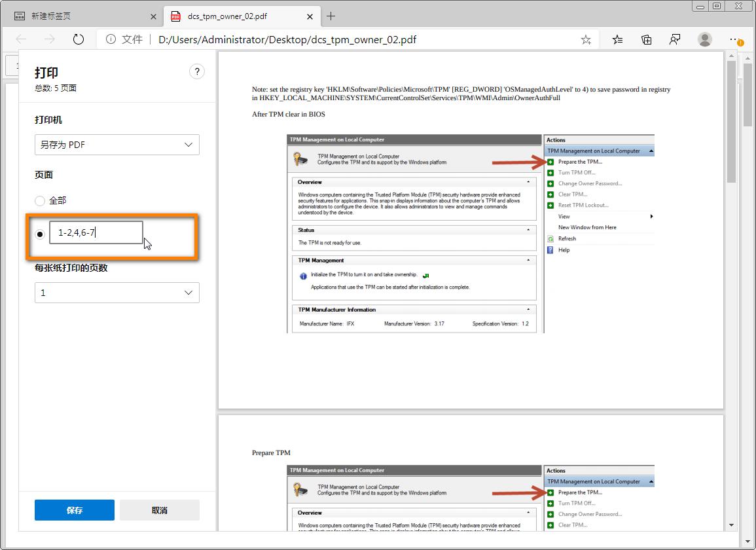This screenshot has width=756, height=550.
Task: Click the page range input field
Action: click(96, 232)
